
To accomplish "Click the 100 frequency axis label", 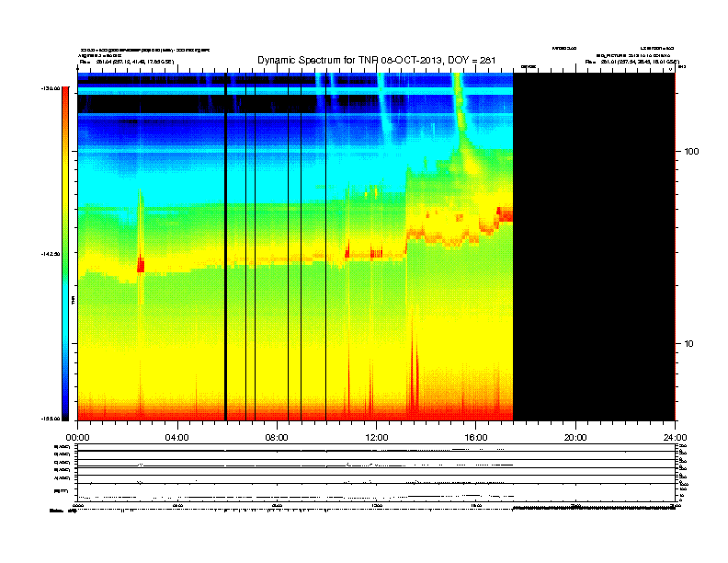I will 691,152.
